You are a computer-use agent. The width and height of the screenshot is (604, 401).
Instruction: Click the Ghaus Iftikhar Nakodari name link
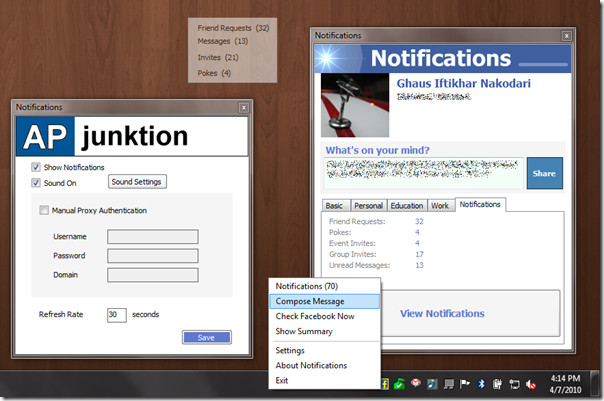coord(463,83)
